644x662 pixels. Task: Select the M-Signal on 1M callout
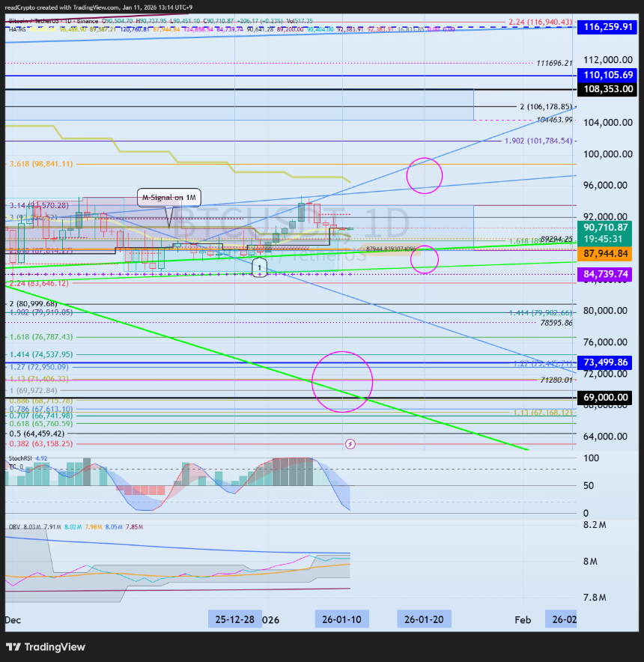click(169, 198)
